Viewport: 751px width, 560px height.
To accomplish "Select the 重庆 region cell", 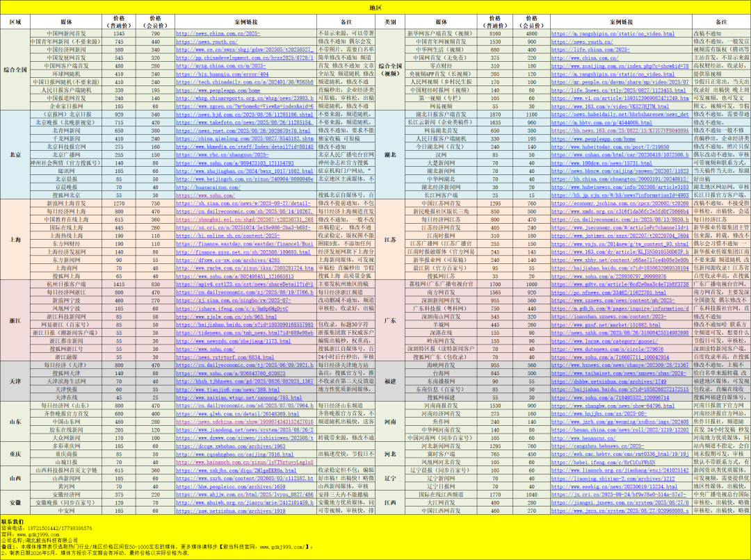I will [15, 454].
